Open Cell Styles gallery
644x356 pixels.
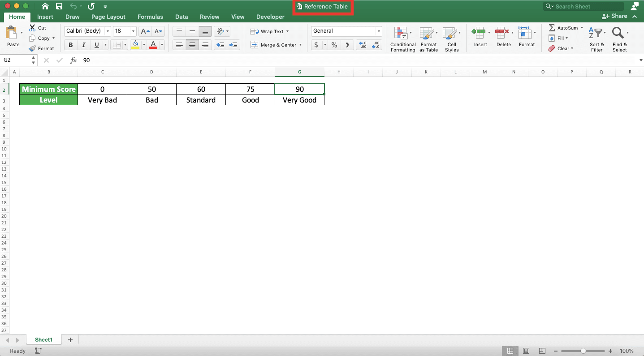452,39
